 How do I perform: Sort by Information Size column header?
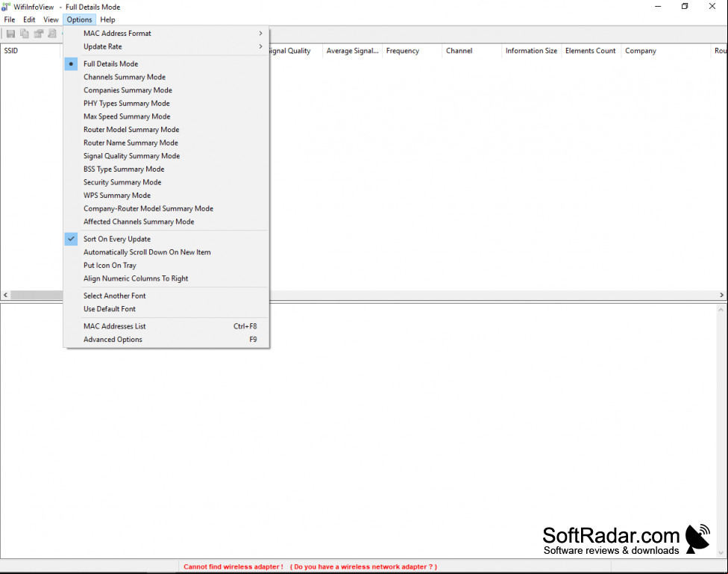click(x=532, y=51)
